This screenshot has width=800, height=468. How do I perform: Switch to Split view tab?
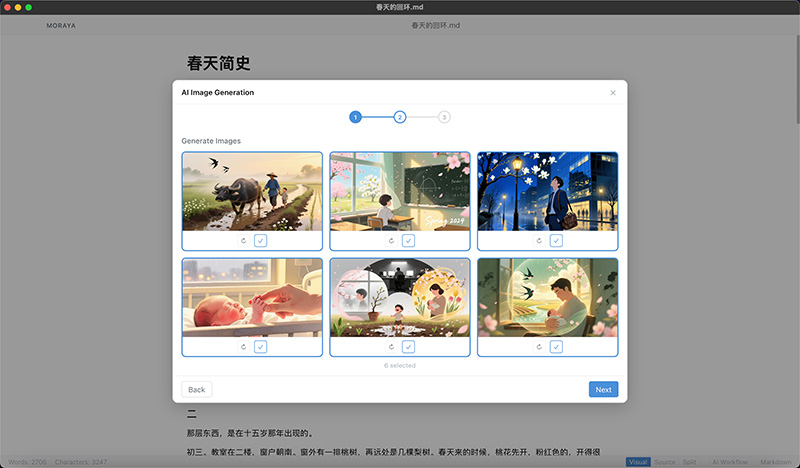point(689,462)
